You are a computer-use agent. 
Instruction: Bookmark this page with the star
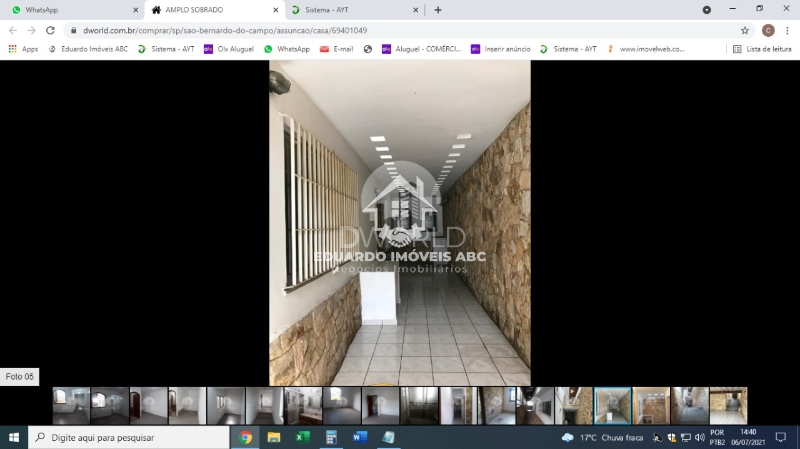click(x=745, y=31)
